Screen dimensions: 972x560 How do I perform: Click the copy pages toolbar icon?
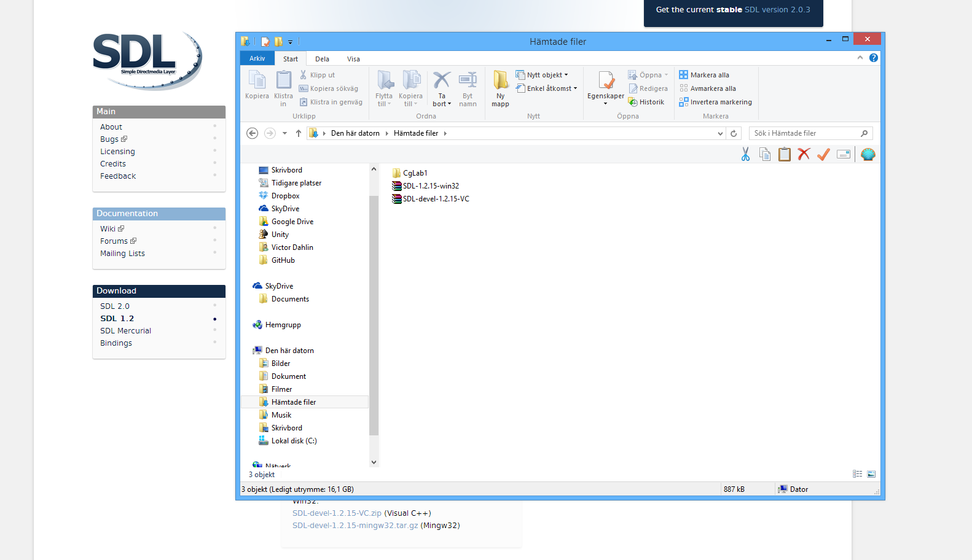[x=765, y=154]
